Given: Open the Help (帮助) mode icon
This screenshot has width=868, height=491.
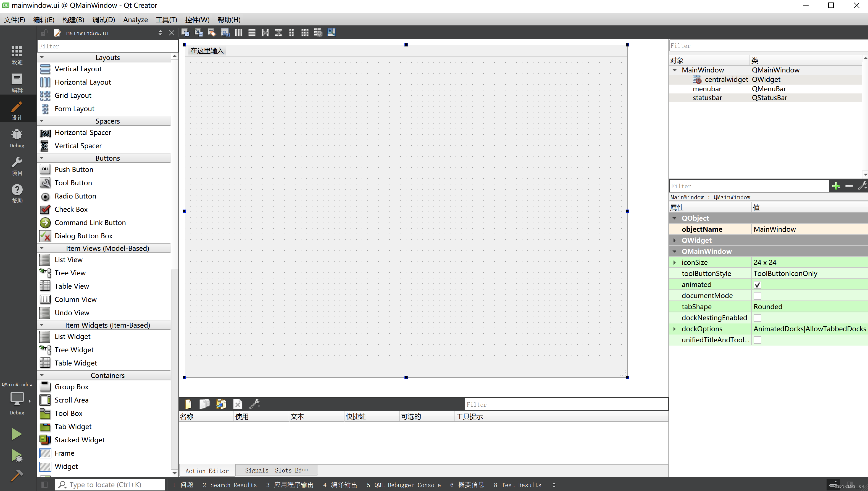Looking at the screenshot, I should (17, 193).
